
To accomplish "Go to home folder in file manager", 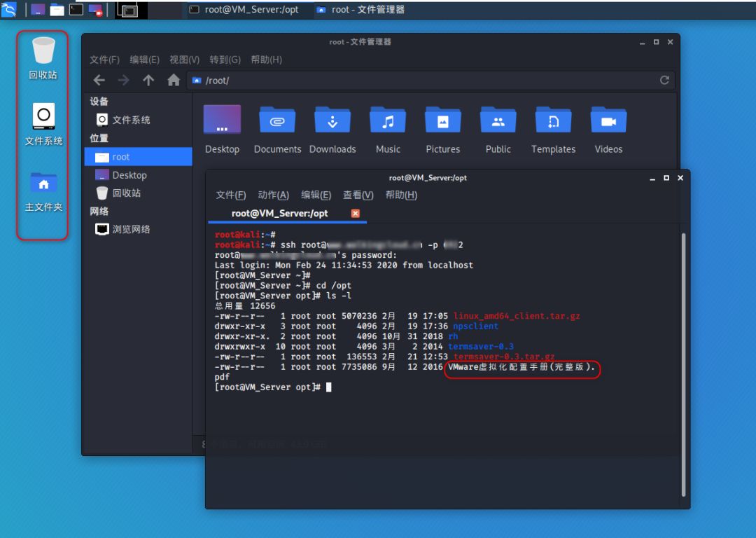I will (x=174, y=80).
